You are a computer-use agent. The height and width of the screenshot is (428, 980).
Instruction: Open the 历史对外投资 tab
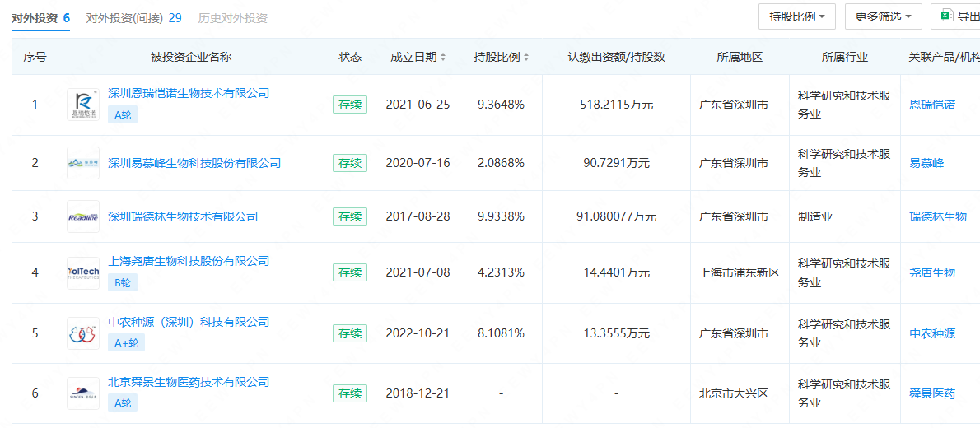232,17
